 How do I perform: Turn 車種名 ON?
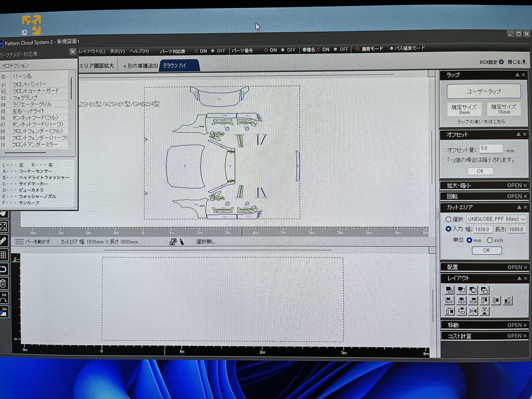click(x=319, y=49)
